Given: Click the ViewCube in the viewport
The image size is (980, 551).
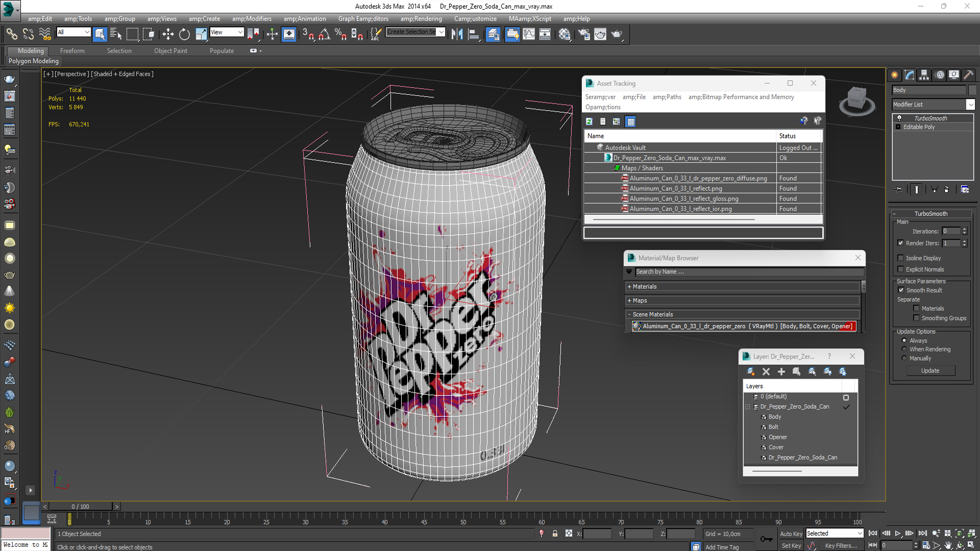Looking at the screenshot, I should (x=856, y=100).
